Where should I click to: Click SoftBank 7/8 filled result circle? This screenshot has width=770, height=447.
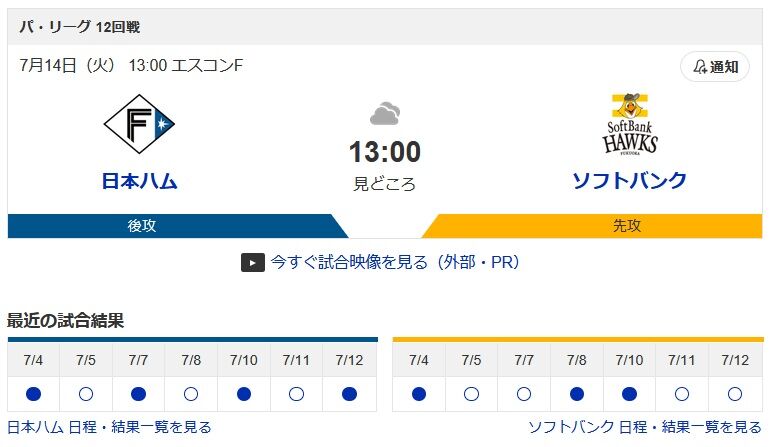pos(577,394)
